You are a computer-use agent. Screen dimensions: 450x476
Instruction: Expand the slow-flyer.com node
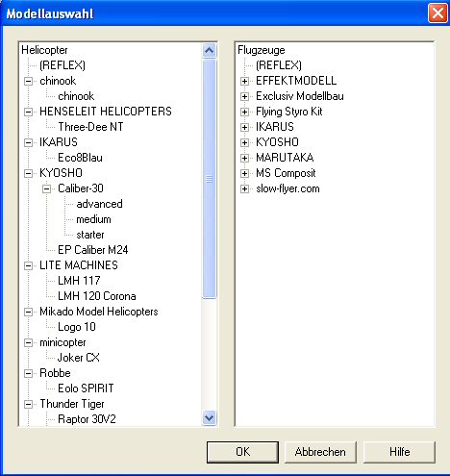(245, 188)
